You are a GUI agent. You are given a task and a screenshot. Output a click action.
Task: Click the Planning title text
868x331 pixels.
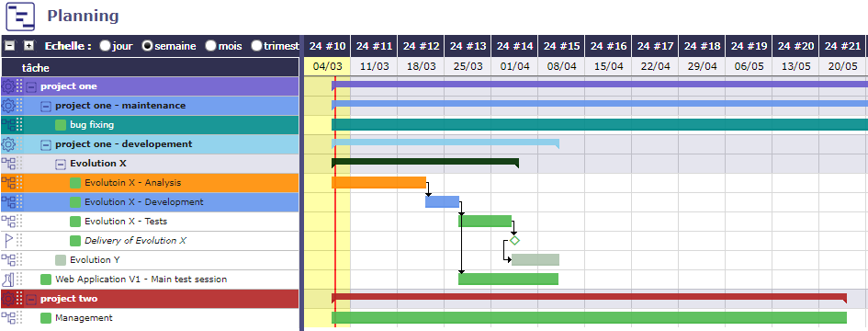coord(83,16)
